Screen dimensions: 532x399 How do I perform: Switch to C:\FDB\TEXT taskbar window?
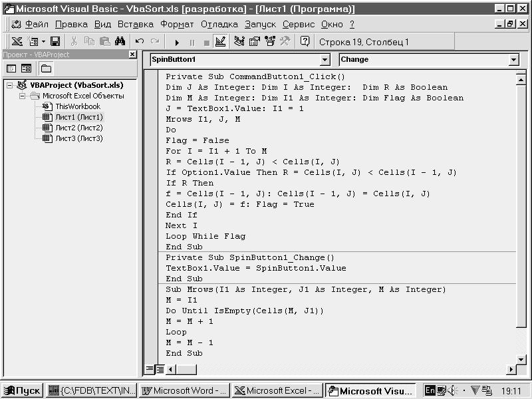click(x=92, y=390)
